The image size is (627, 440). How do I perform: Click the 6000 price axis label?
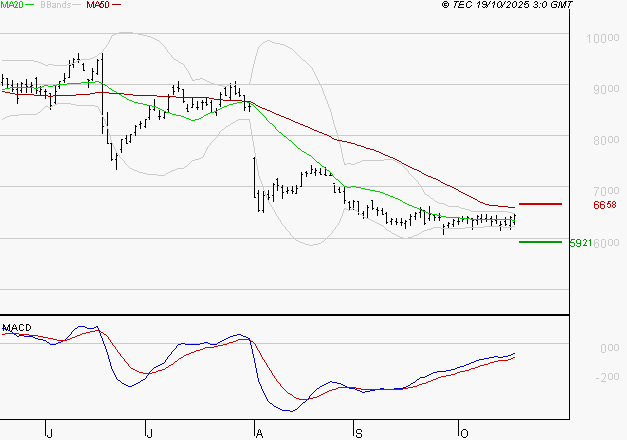(x=602, y=242)
